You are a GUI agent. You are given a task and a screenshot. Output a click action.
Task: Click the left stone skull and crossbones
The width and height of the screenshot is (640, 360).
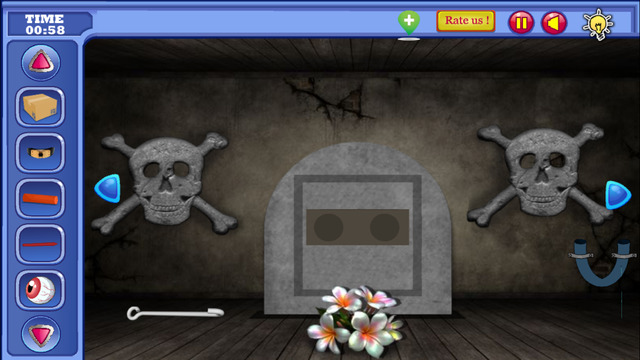pyautogui.click(x=164, y=183)
